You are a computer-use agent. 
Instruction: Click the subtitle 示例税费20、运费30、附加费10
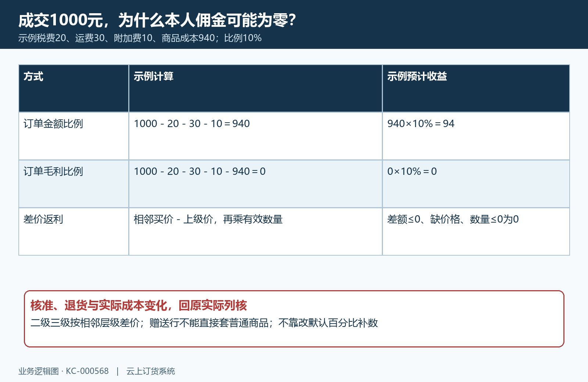point(85,38)
